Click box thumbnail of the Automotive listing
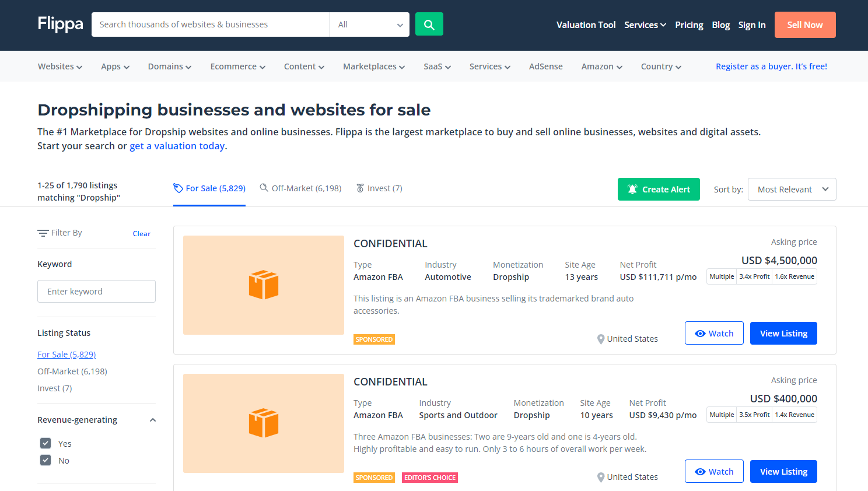 coord(264,285)
